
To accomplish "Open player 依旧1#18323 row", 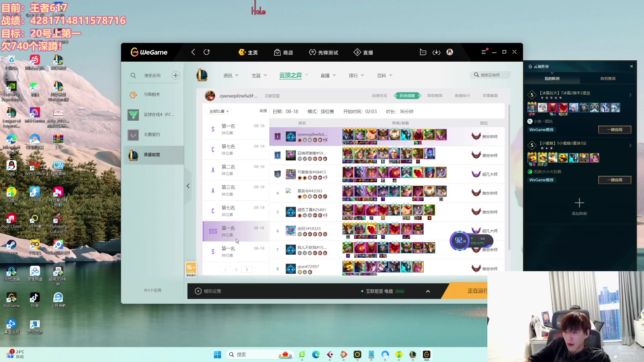I will (x=387, y=231).
